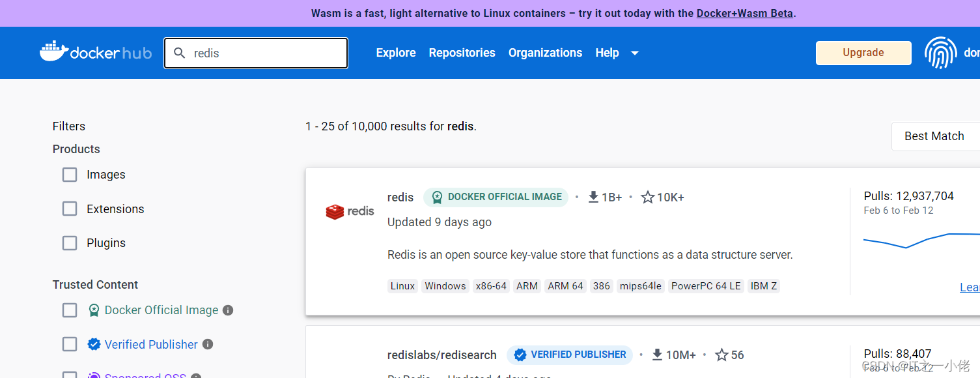Click the Upgrade button
The height and width of the screenshot is (378, 980).
tap(863, 53)
